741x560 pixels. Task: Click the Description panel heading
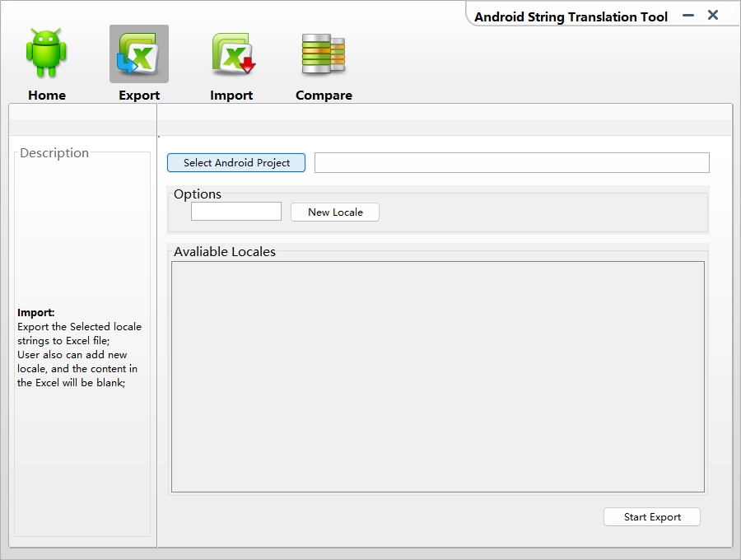tap(54, 152)
